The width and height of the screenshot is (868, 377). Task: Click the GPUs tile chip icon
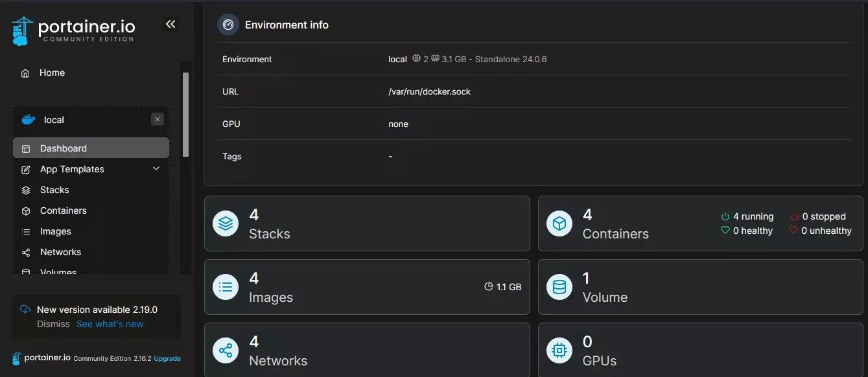559,350
